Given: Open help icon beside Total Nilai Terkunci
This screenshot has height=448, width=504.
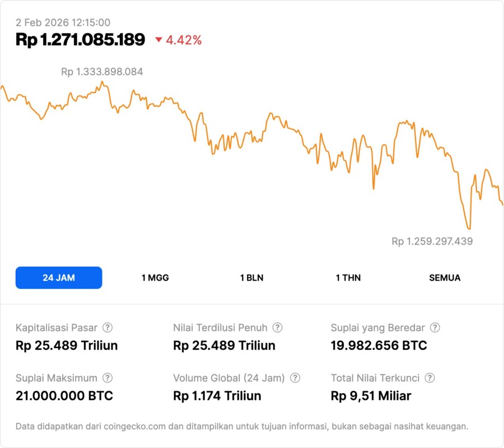Looking at the screenshot, I should 430,378.
